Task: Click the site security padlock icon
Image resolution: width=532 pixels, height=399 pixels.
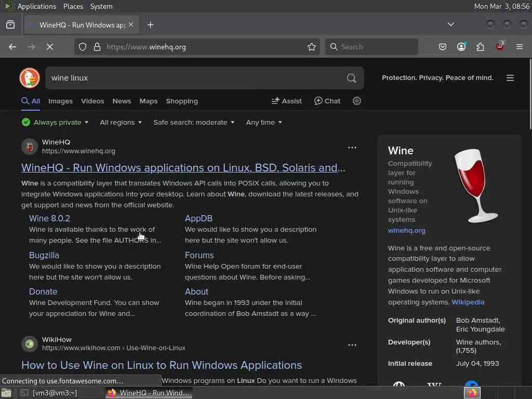Action: (97, 47)
